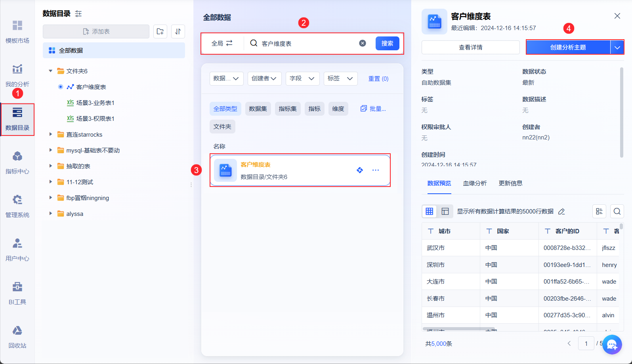Filter by 全部类型
The image size is (632, 364).
[x=225, y=109]
